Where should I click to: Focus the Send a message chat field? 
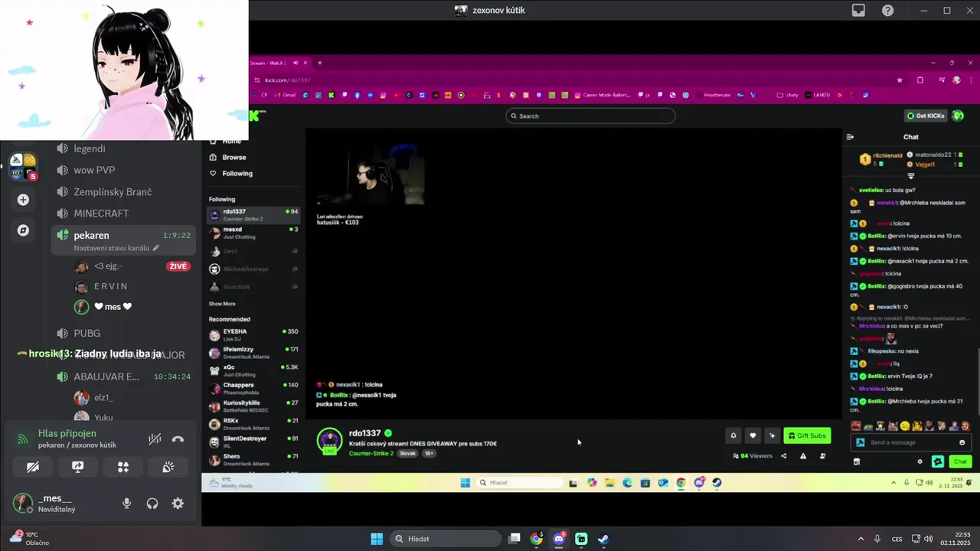[x=905, y=442]
